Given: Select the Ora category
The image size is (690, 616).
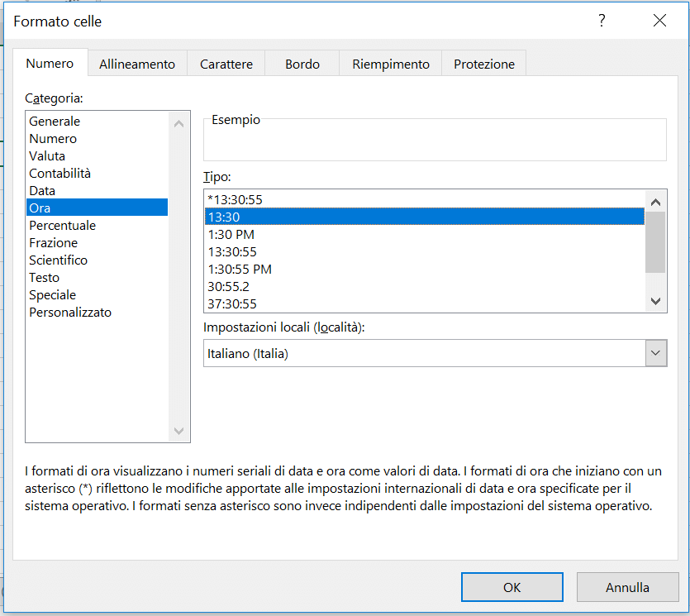Looking at the screenshot, I should [98, 208].
